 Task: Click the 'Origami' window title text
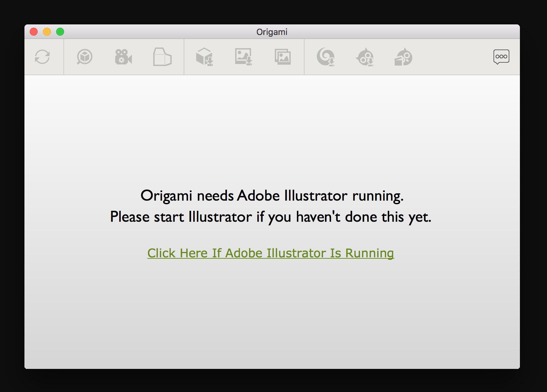[272, 32]
